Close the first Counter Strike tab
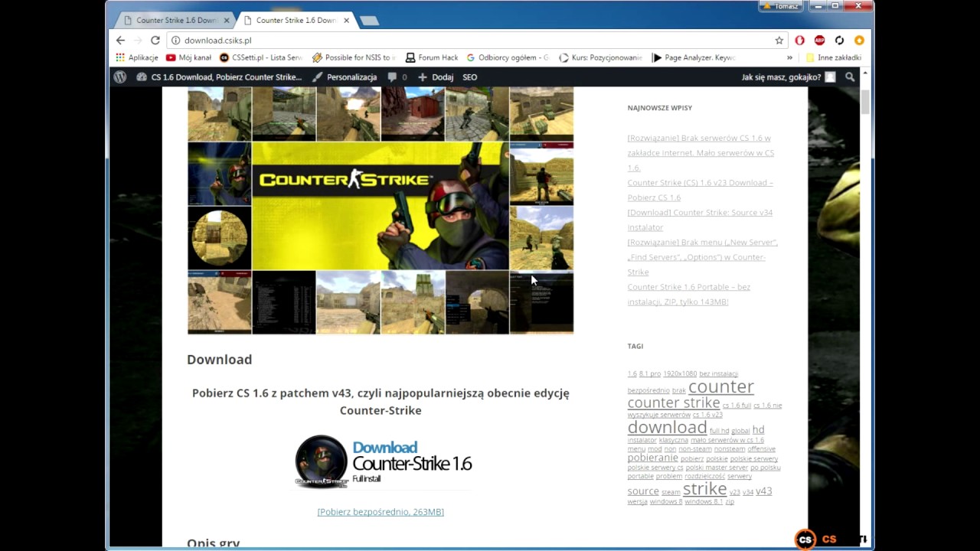 [x=227, y=21]
